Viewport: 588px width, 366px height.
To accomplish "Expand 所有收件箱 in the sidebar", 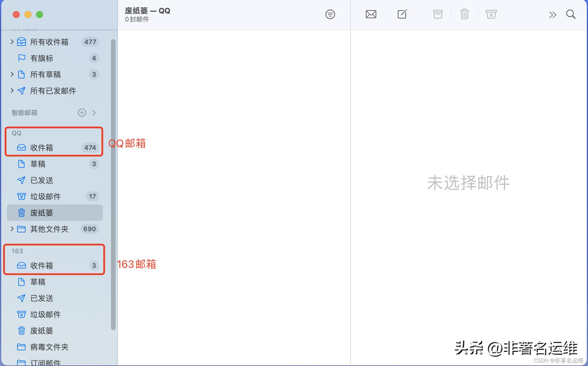I will (x=12, y=42).
